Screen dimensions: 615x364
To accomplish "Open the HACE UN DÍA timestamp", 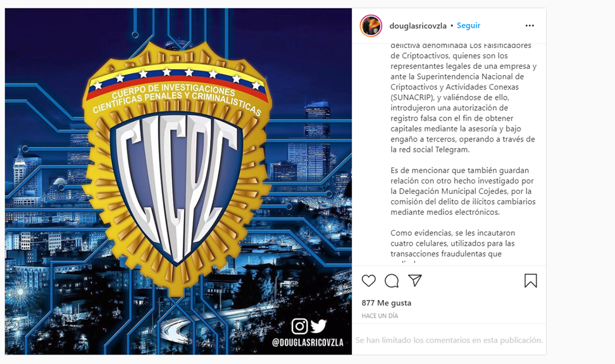I will (380, 316).
